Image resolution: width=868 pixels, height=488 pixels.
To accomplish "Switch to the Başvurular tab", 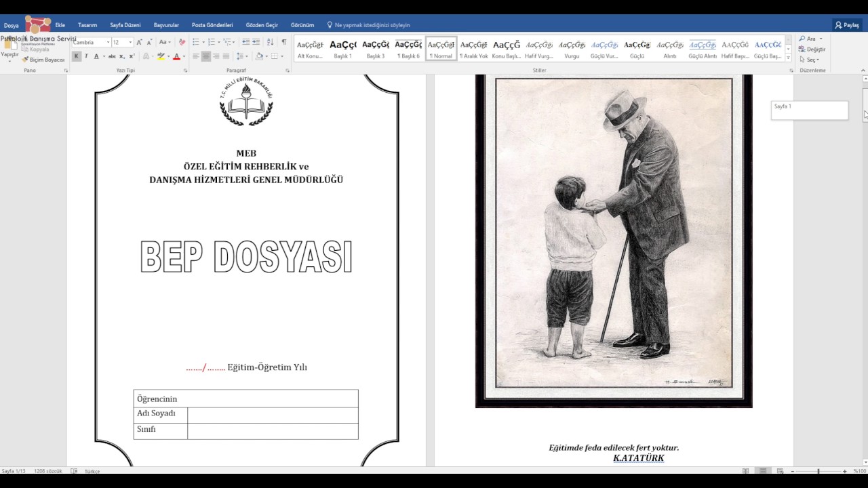I will point(166,25).
